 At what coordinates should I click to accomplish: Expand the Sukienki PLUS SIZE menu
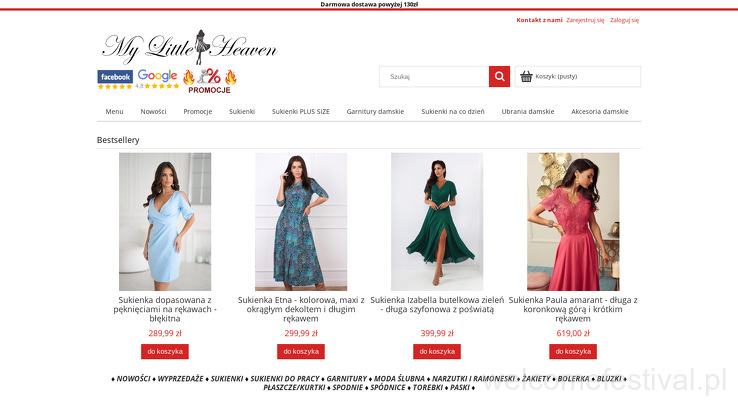coord(301,112)
